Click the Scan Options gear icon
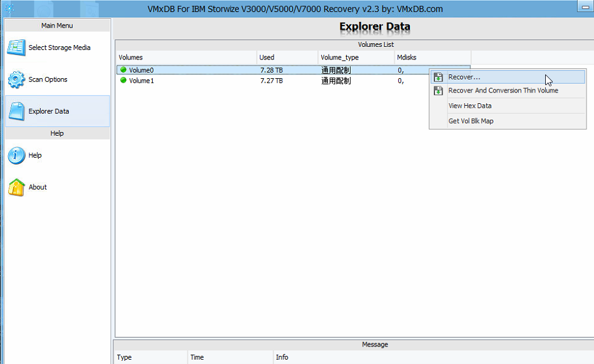Viewport: 594px width, 364px height. tap(16, 79)
